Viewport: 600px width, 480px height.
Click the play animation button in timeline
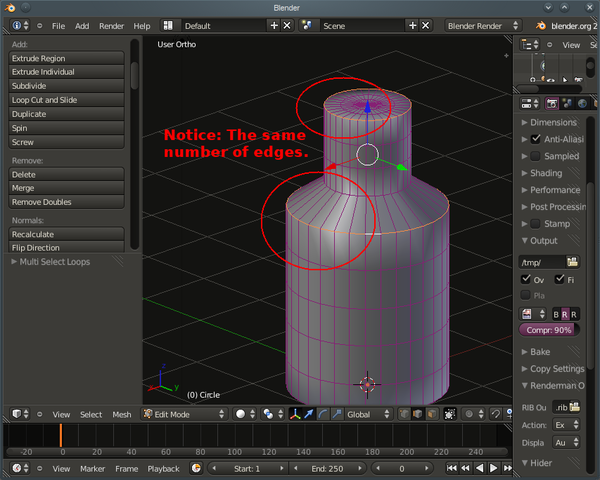coord(494,468)
